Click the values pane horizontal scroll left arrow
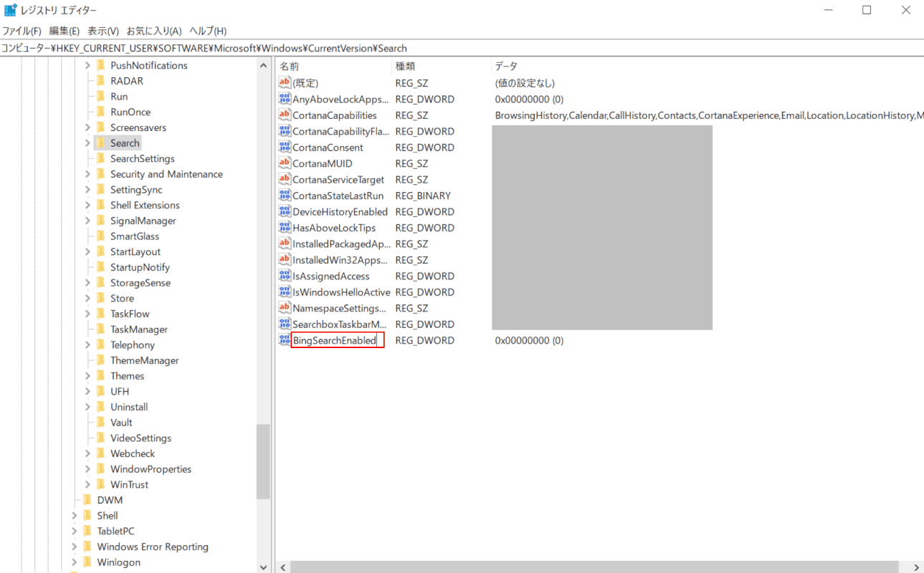 [283, 567]
